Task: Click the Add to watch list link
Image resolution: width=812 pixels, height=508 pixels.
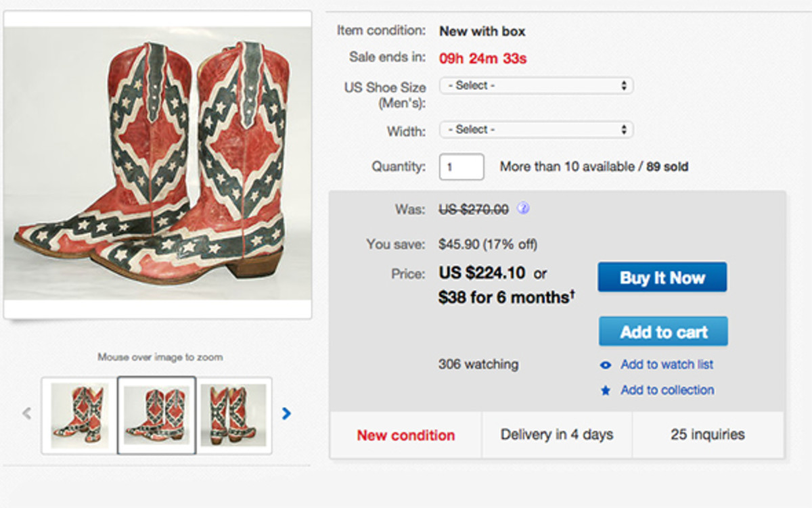Action: 667,365
